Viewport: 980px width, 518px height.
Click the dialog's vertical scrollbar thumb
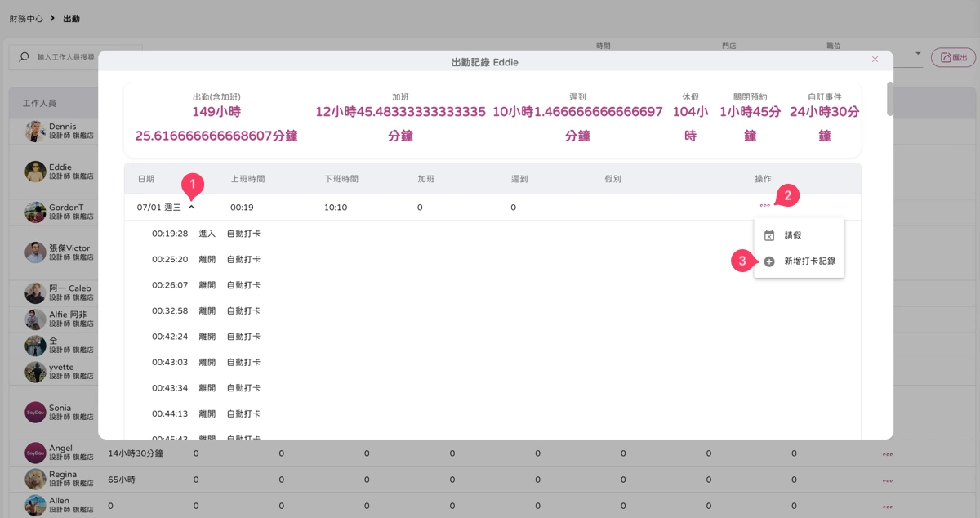click(x=890, y=99)
